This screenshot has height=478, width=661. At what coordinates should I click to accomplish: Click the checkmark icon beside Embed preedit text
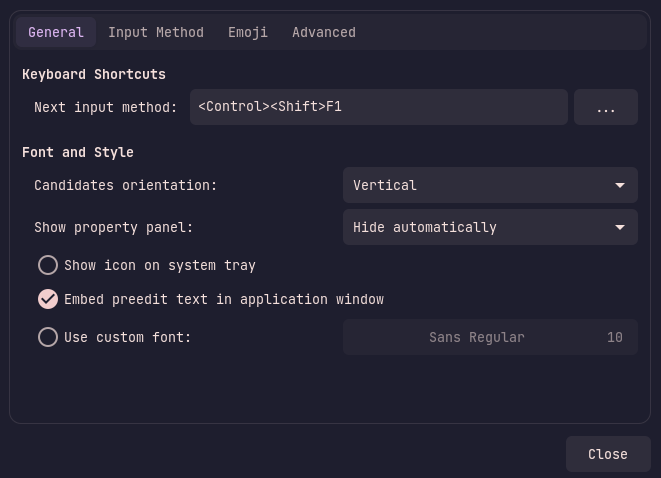[x=48, y=299]
